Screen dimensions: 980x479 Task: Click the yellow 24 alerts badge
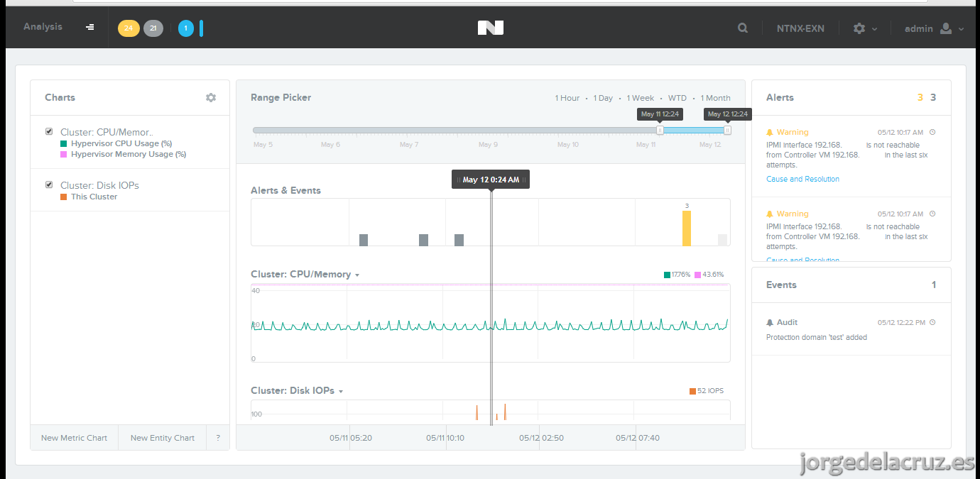[129, 28]
